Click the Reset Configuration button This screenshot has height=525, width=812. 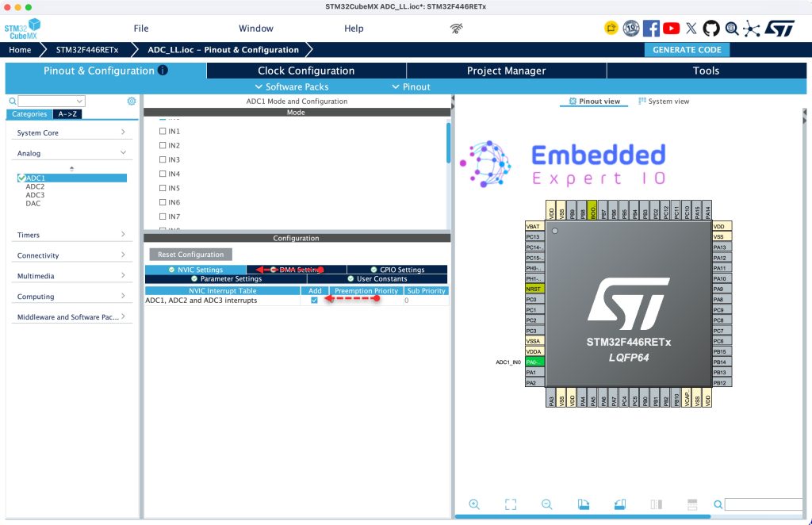tap(190, 255)
